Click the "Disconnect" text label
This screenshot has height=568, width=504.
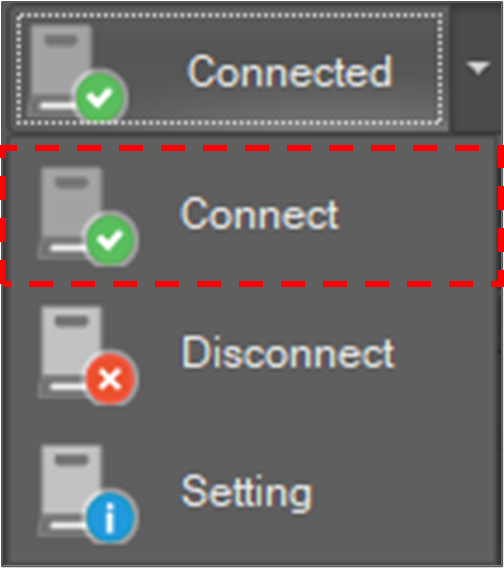point(288,352)
